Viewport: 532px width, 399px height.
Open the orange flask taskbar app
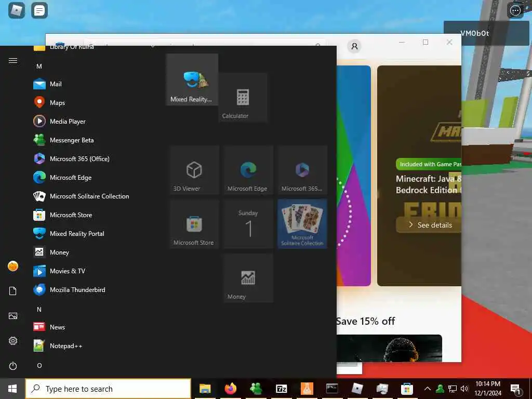point(307,389)
